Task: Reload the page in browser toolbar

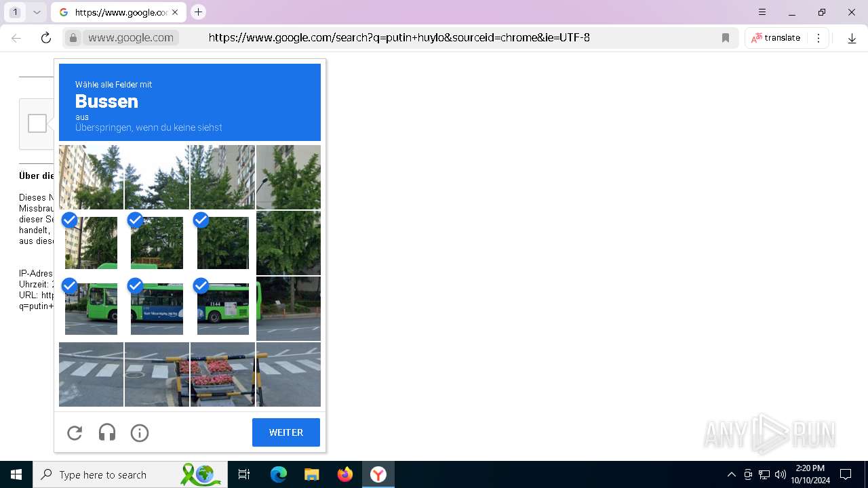Action: tap(46, 38)
